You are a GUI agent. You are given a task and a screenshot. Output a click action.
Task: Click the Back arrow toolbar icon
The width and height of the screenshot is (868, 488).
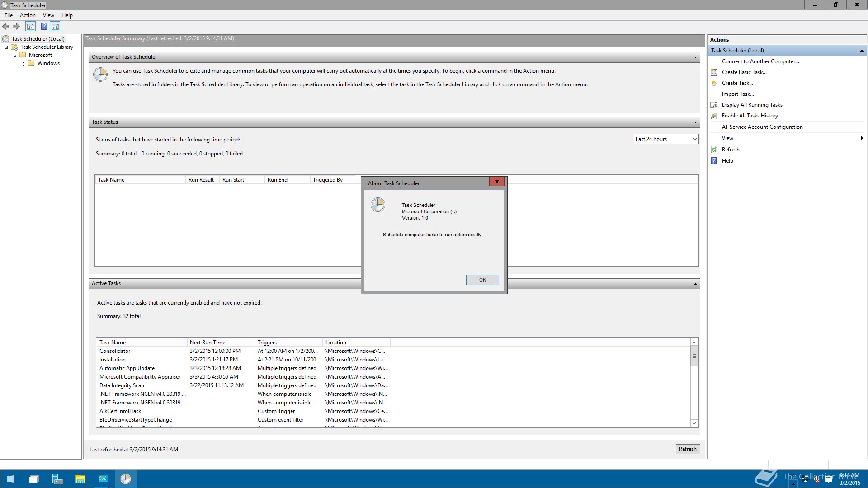point(6,27)
